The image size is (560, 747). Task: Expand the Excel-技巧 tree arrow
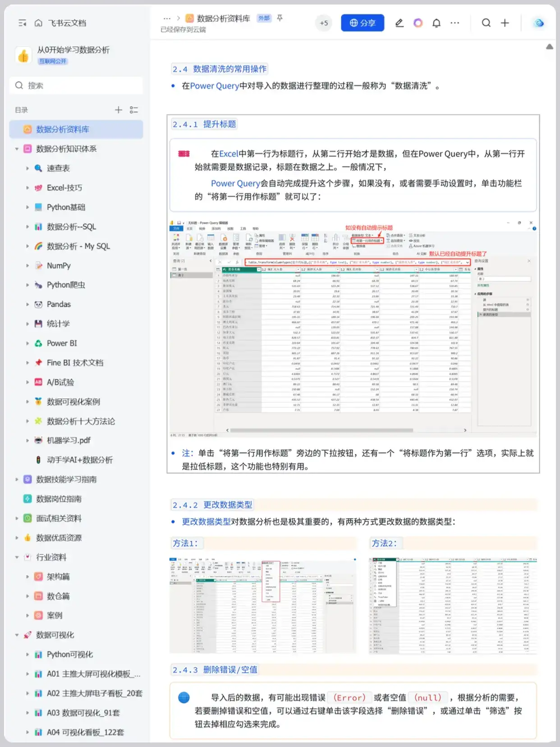coord(28,188)
